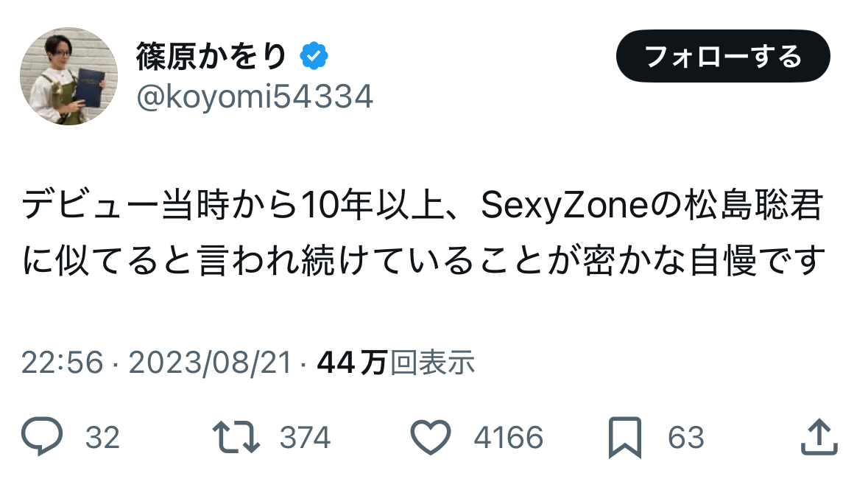Open the share upload icon
The width and height of the screenshot is (868, 493).
[819, 437]
